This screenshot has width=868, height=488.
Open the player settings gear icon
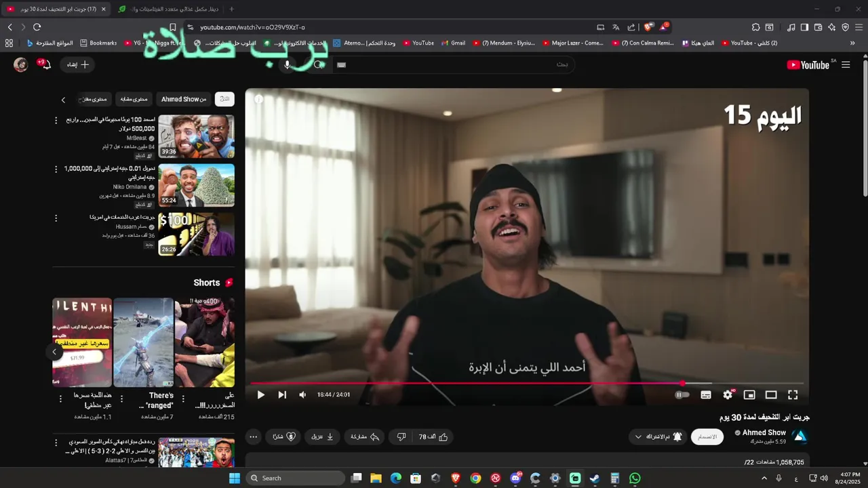[728, 394]
